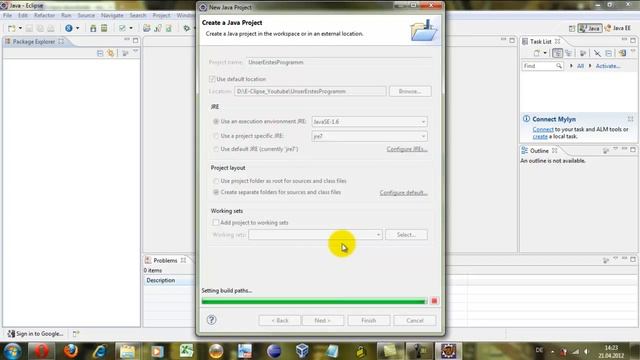Click the Synchronize icon in Task List toolbar
Image resolution: width=640 pixels, height=360 pixels.
tap(622, 53)
